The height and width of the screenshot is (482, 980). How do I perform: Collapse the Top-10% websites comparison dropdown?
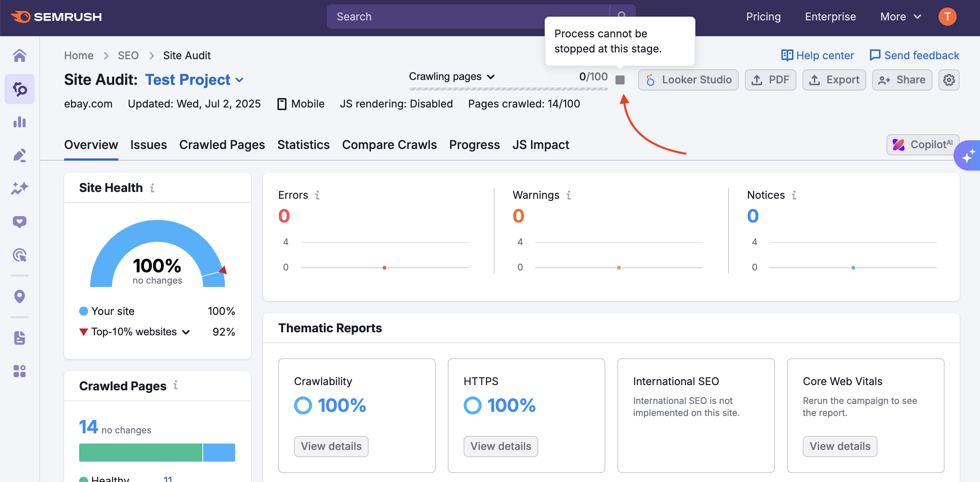pos(186,332)
